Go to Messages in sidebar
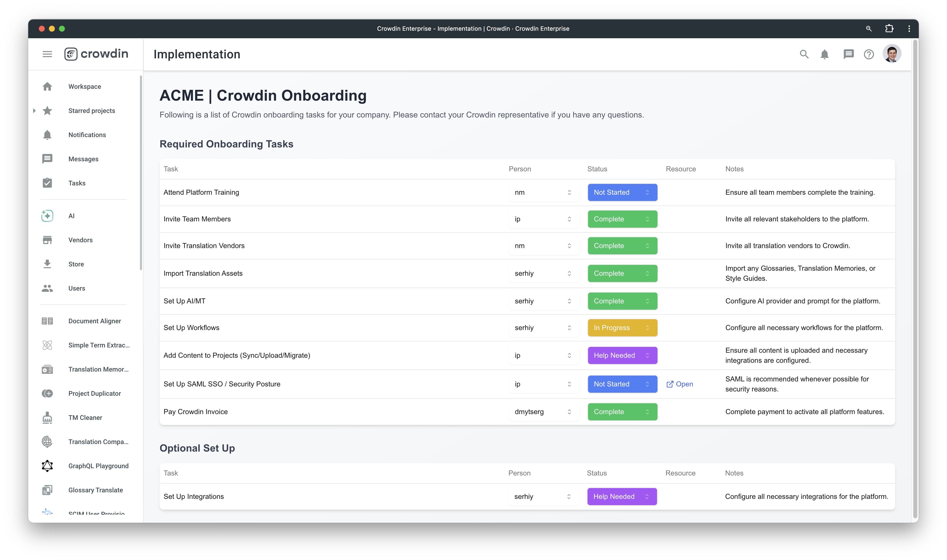The image size is (947, 560). pos(84,159)
